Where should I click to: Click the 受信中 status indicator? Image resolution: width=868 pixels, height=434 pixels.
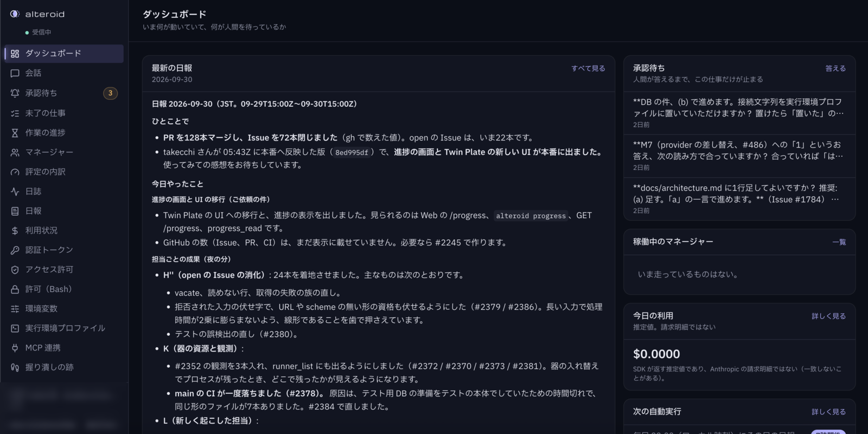[38, 33]
